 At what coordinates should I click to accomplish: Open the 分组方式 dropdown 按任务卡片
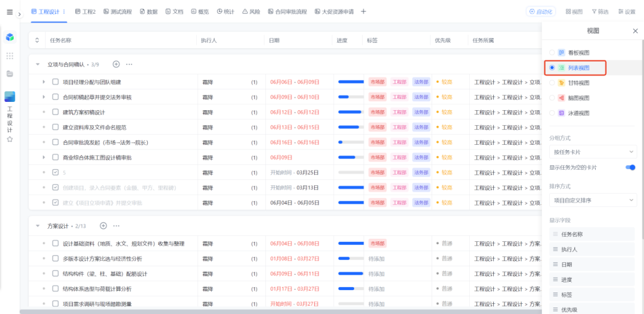tap(593, 152)
